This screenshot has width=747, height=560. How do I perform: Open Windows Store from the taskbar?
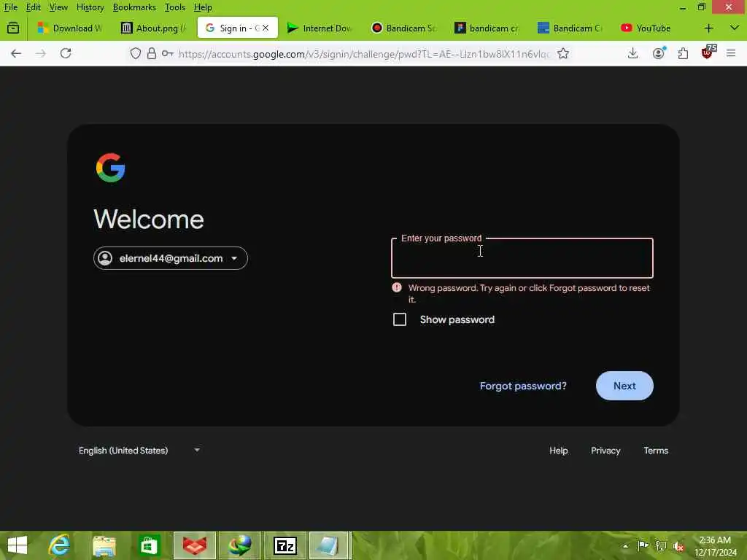[x=149, y=545]
